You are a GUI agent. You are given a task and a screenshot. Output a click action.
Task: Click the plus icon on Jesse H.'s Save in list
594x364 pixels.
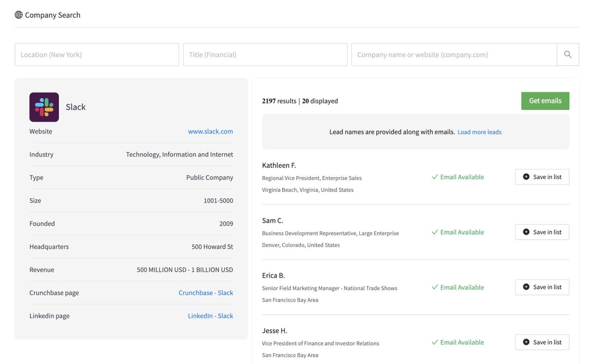(526, 342)
